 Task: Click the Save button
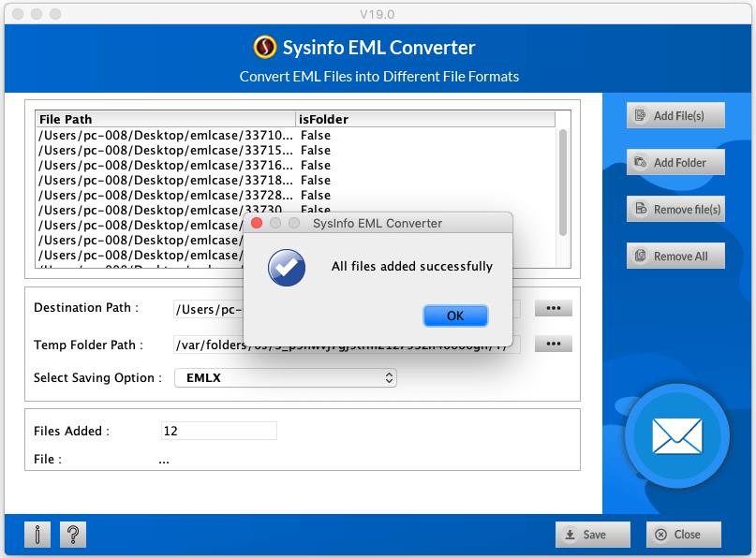[593, 535]
